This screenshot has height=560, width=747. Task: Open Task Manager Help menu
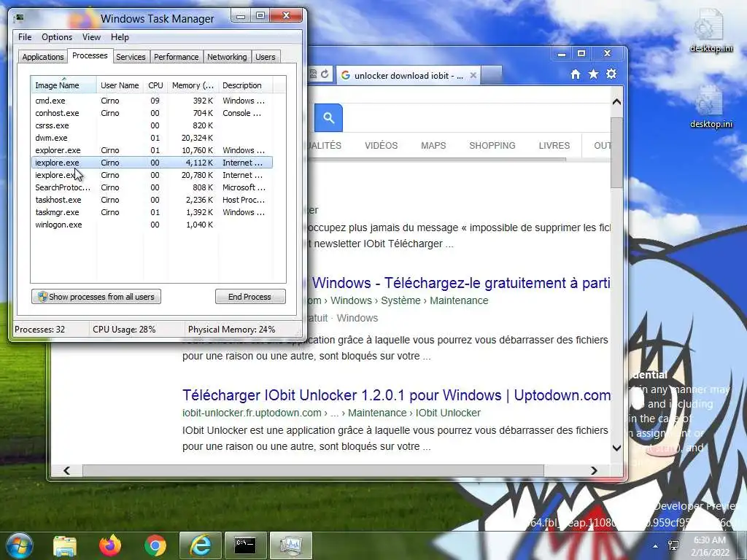click(120, 37)
